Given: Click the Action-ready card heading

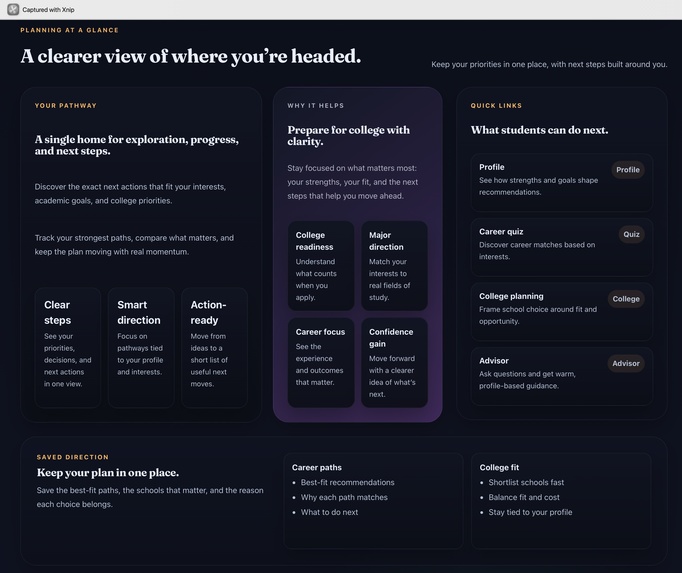Looking at the screenshot, I should click(208, 312).
